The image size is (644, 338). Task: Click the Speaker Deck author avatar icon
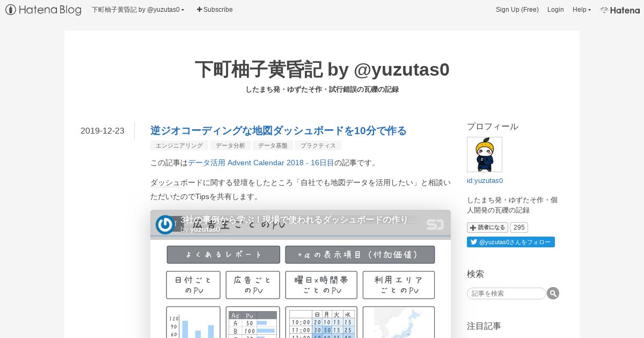165,224
